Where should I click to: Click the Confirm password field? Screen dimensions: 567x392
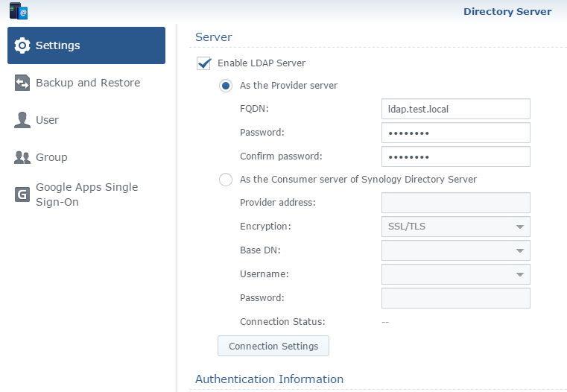[x=455, y=157]
